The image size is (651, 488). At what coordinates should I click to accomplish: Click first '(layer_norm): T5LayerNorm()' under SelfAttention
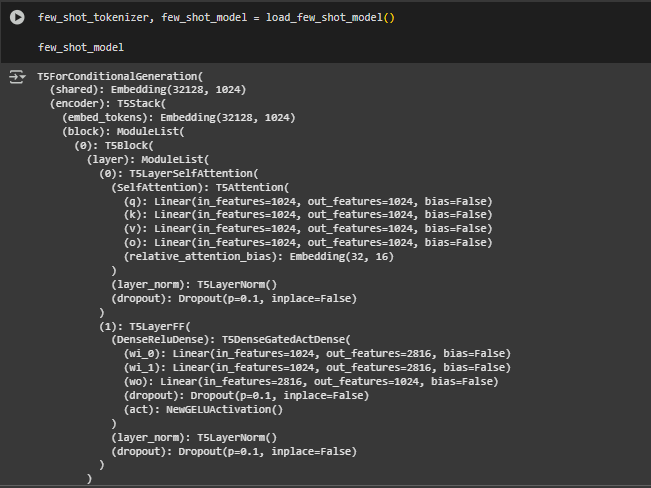pyautogui.click(x=194, y=284)
